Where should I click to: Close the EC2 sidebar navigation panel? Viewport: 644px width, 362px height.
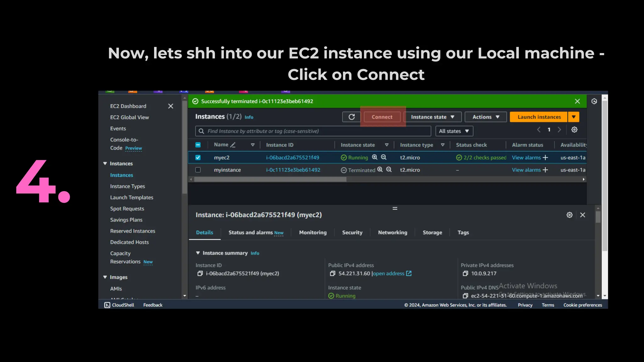click(x=170, y=106)
